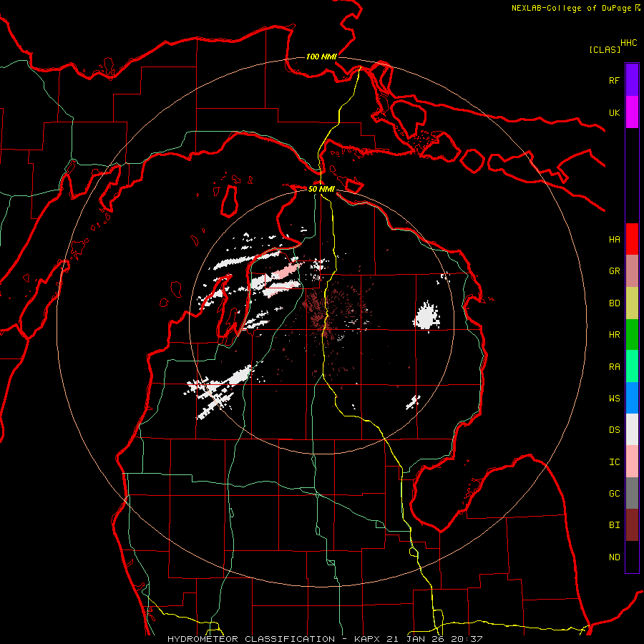Click the HYDROMETEOR CLASSIFICATION title text
Viewport: 644px width, 644px height.
coord(251,639)
